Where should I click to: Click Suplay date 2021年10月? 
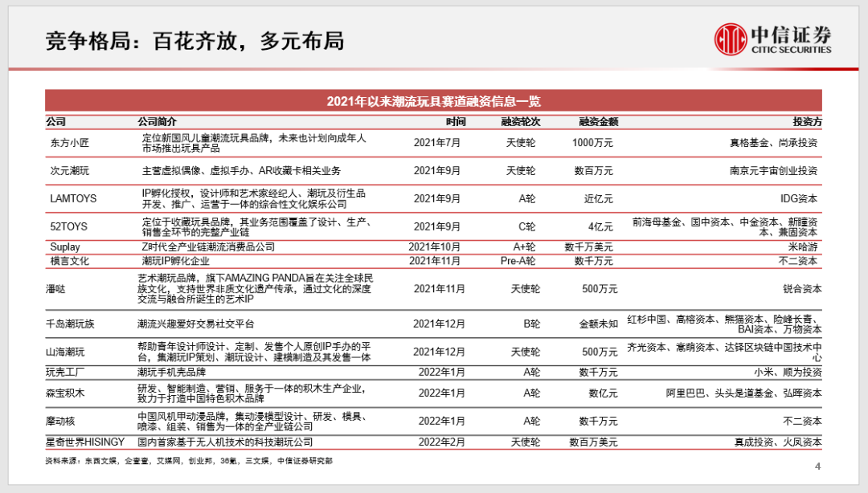[x=435, y=246]
